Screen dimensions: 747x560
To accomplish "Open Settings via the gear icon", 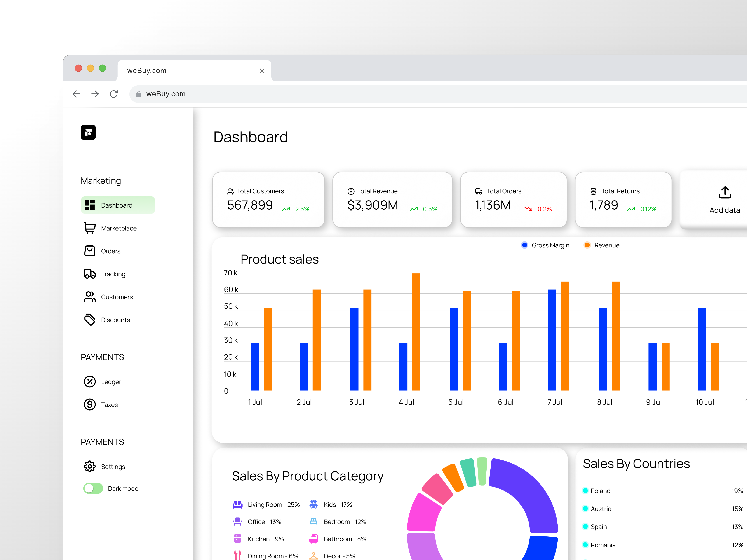I will coord(89,466).
